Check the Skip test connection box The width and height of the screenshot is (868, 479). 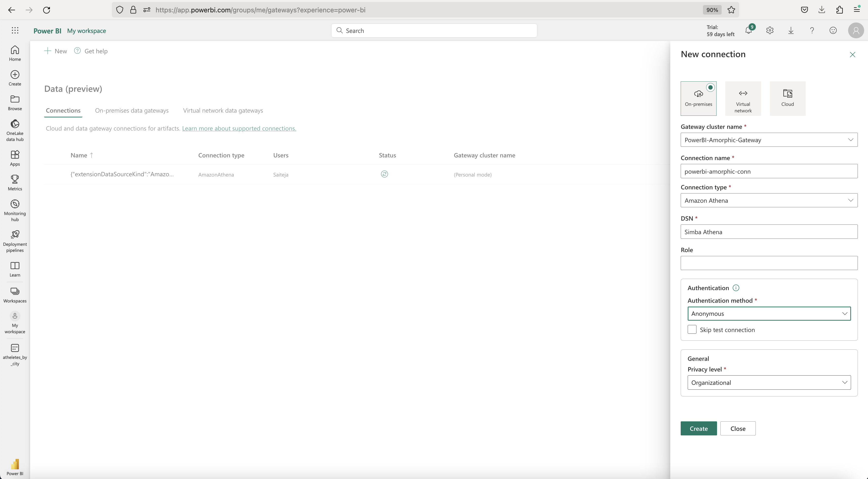click(692, 329)
